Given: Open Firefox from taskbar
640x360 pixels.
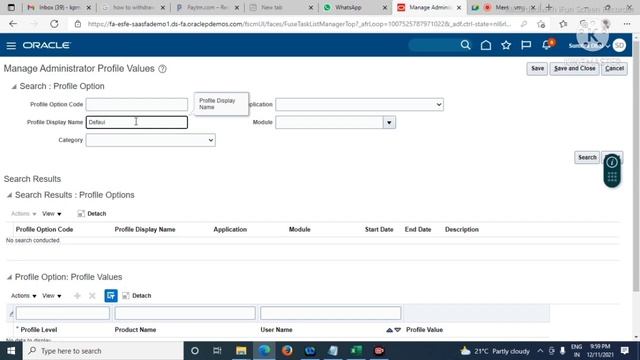Looking at the screenshot, I should [287, 351].
